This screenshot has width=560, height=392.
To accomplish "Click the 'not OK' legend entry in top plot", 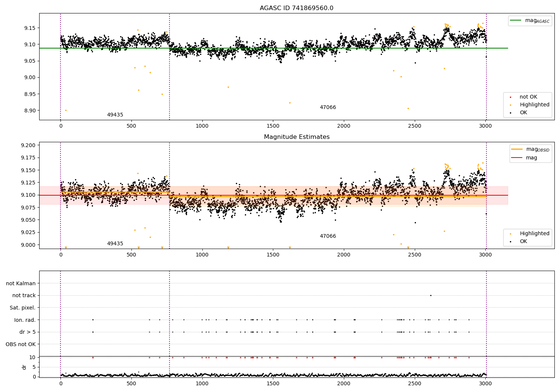I will click(x=528, y=97).
